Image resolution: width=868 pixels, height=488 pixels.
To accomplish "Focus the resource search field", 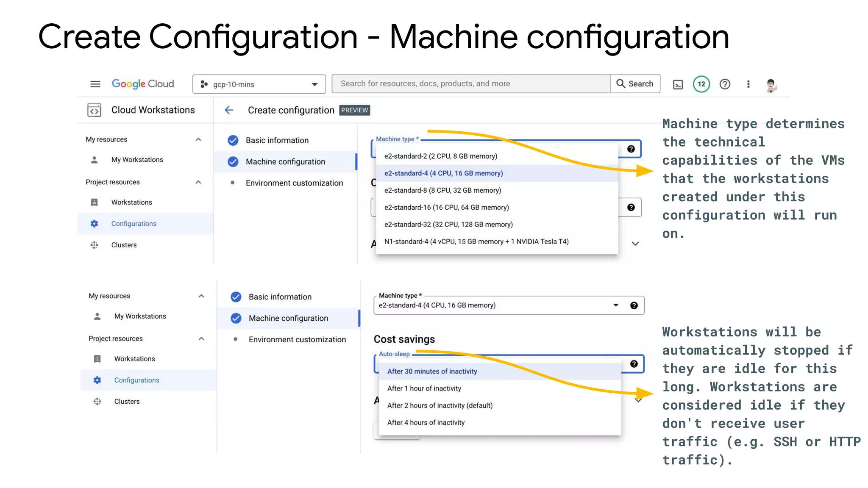I will [471, 83].
